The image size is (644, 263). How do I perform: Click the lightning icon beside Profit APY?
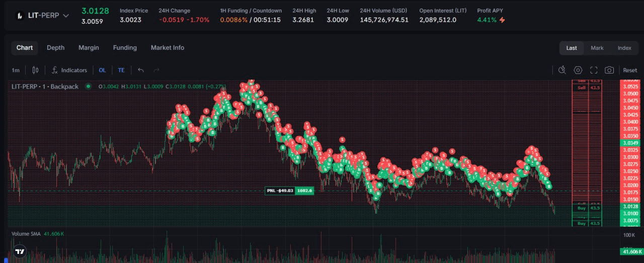[x=502, y=20]
